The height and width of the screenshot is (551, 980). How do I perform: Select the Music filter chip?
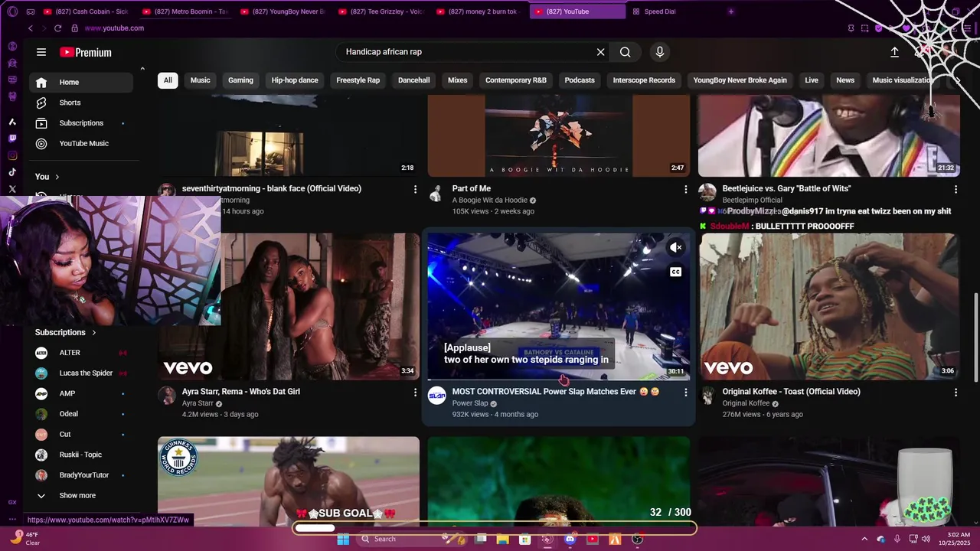200,80
